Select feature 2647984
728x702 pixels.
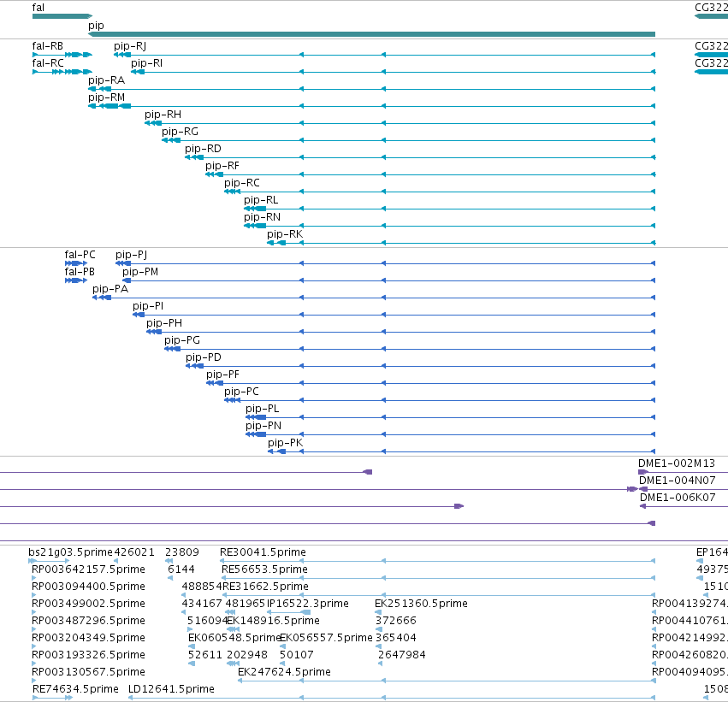(x=401, y=656)
